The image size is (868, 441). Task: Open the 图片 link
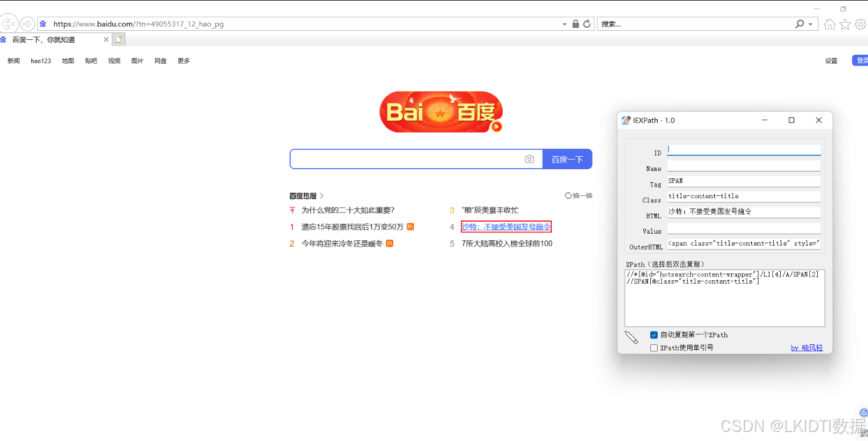tap(137, 61)
